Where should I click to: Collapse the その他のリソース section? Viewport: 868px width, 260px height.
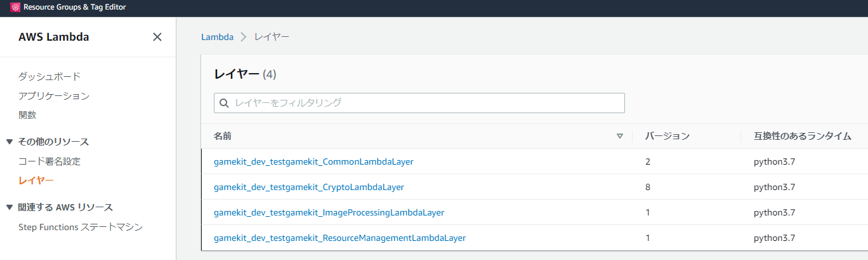10,142
